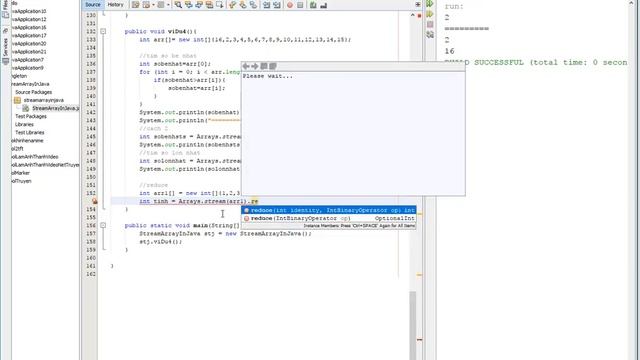Viewport: 640px width, 360px height.
Task: Click 'Please wait...' text in Javadoc popup
Action: tap(268, 76)
